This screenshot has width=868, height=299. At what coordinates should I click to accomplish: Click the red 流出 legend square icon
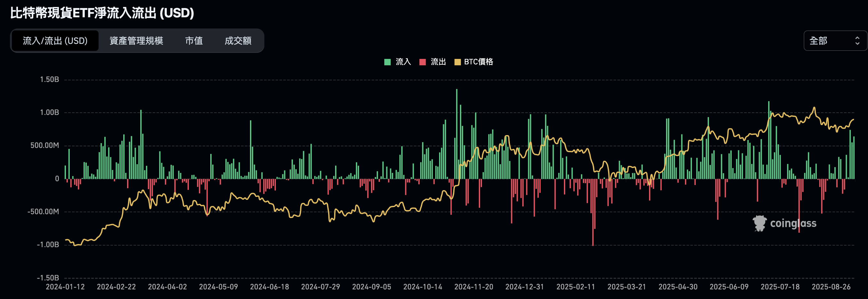click(x=422, y=62)
